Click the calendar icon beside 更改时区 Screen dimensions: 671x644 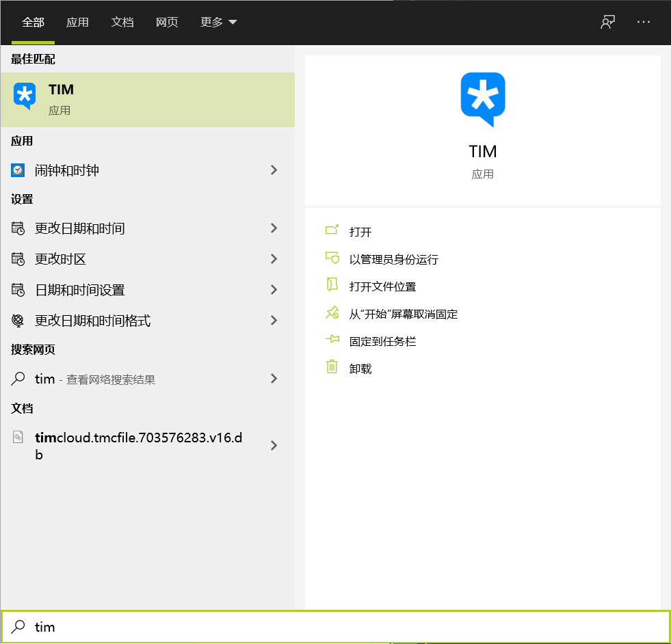tap(18, 259)
